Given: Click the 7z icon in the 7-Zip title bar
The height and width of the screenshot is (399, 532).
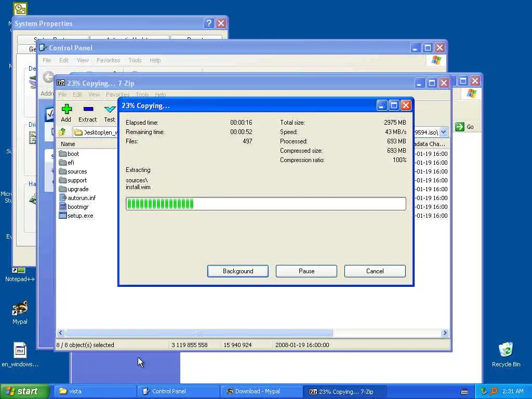Looking at the screenshot, I should [61, 83].
